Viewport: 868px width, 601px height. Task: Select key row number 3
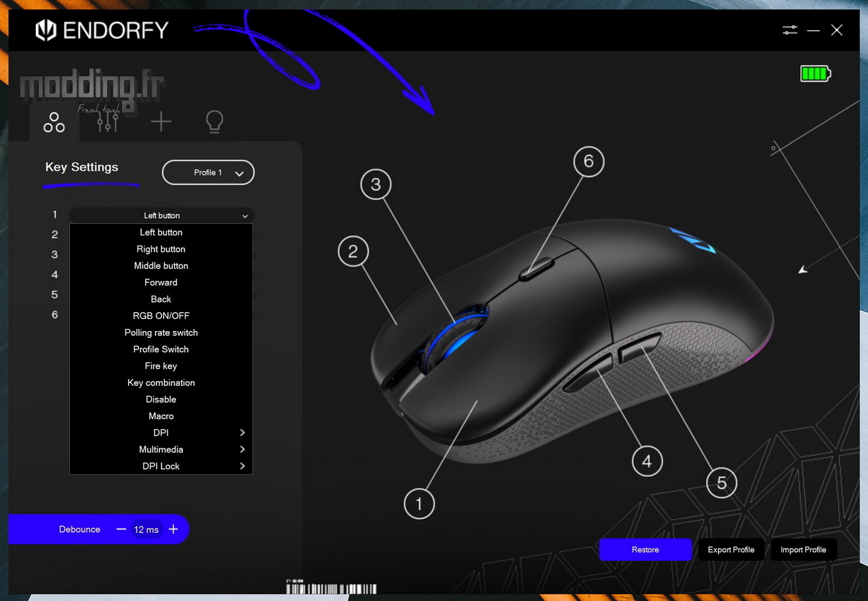[55, 254]
